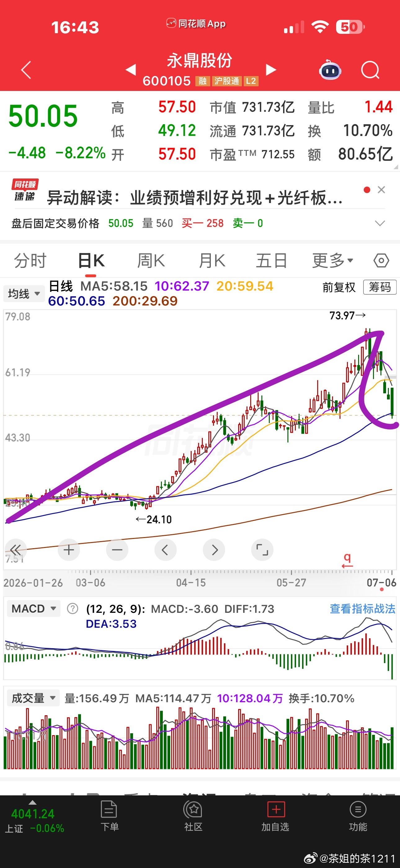Open stock search magnifier
The width and height of the screenshot is (400, 868).
[x=370, y=70]
